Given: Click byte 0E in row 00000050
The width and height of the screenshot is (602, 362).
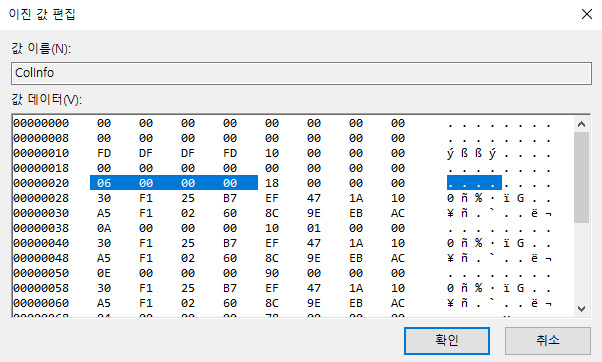Looking at the screenshot, I should (104, 273).
